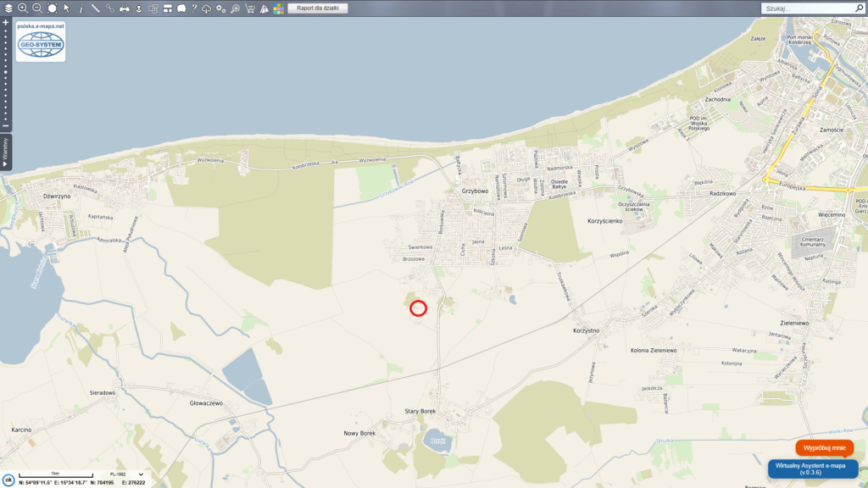Select the arrow pointer tool
The width and height of the screenshot is (868, 488).
point(66,8)
